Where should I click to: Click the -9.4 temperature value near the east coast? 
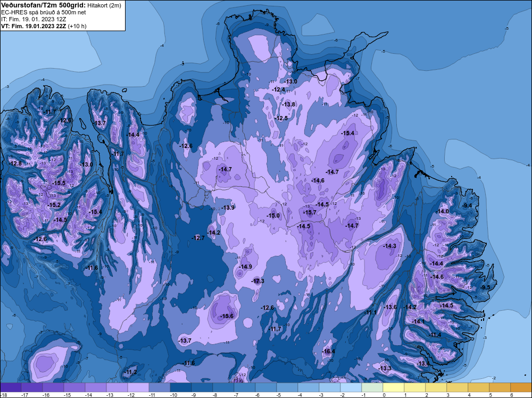click(x=468, y=205)
